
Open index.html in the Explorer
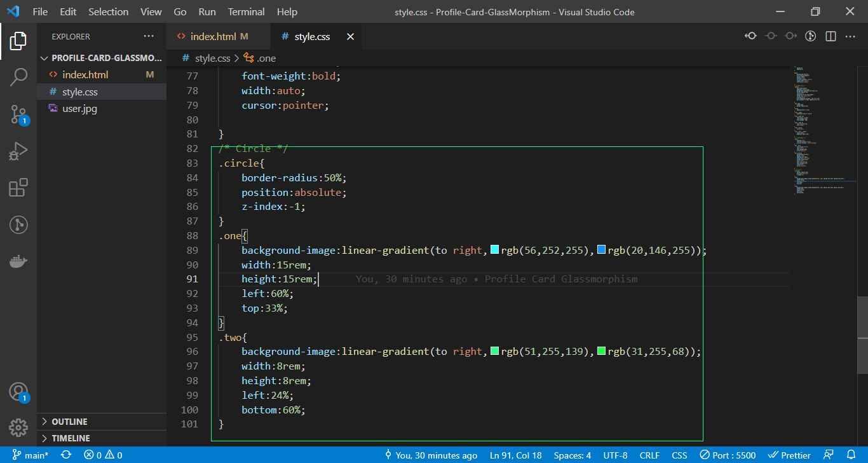point(102,74)
